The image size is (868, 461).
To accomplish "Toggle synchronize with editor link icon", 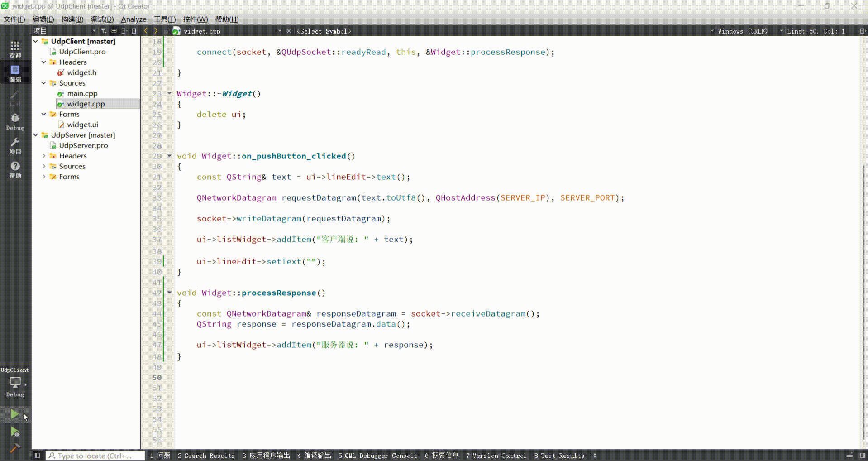I will click(114, 31).
